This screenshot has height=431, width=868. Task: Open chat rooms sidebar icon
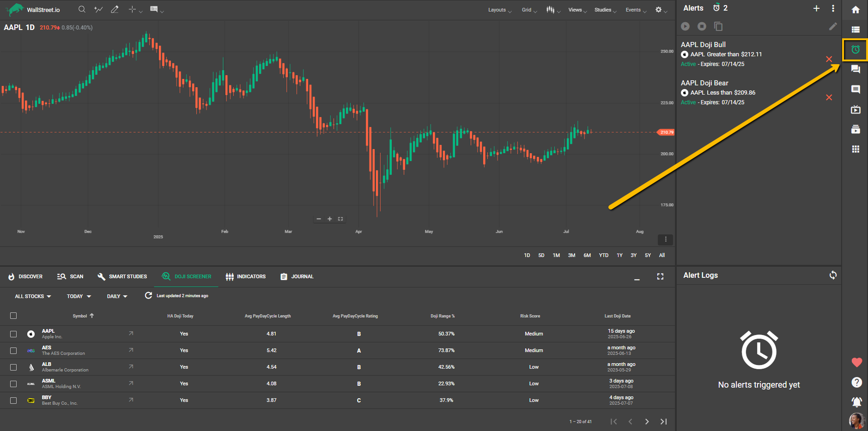pos(856,69)
